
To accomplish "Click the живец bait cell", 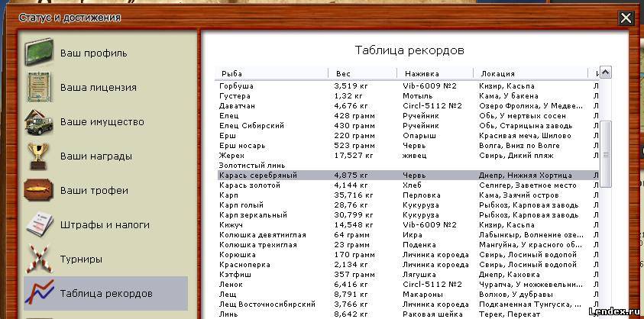I will click(414, 156).
